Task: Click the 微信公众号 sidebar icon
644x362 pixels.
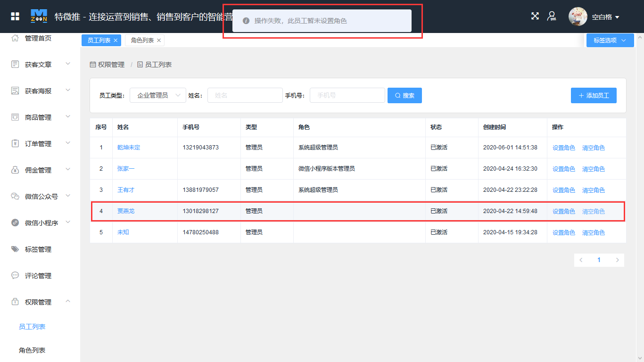Action: point(15,196)
